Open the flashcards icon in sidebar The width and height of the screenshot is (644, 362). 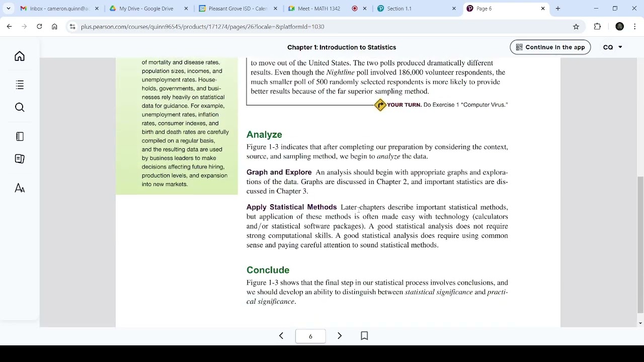coord(20,159)
